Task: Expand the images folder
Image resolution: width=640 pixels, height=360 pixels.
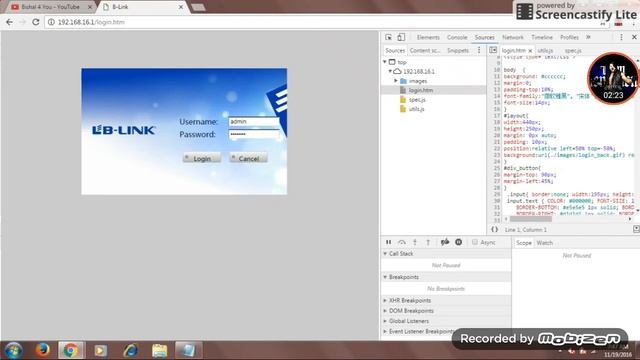Action: tap(396, 81)
